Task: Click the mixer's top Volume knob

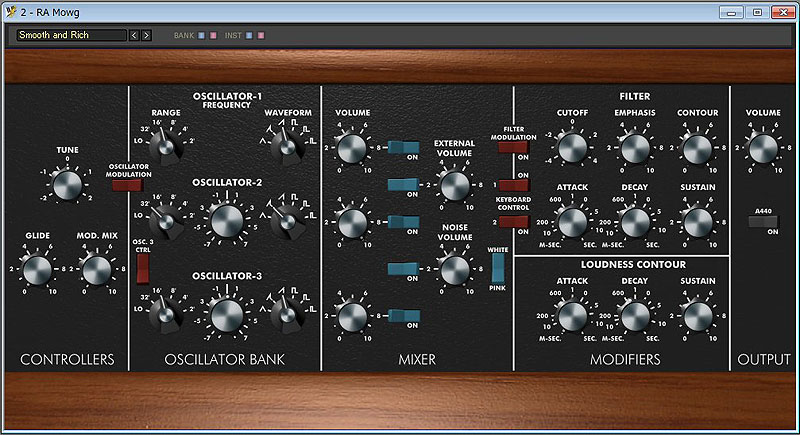Action: pyautogui.click(x=352, y=148)
